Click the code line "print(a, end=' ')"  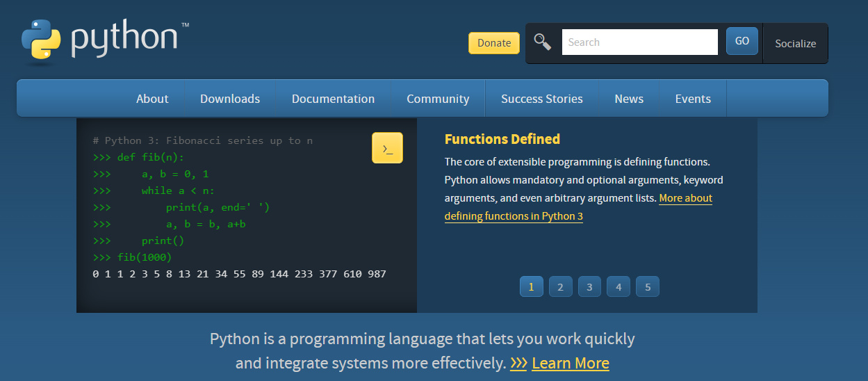tap(218, 207)
